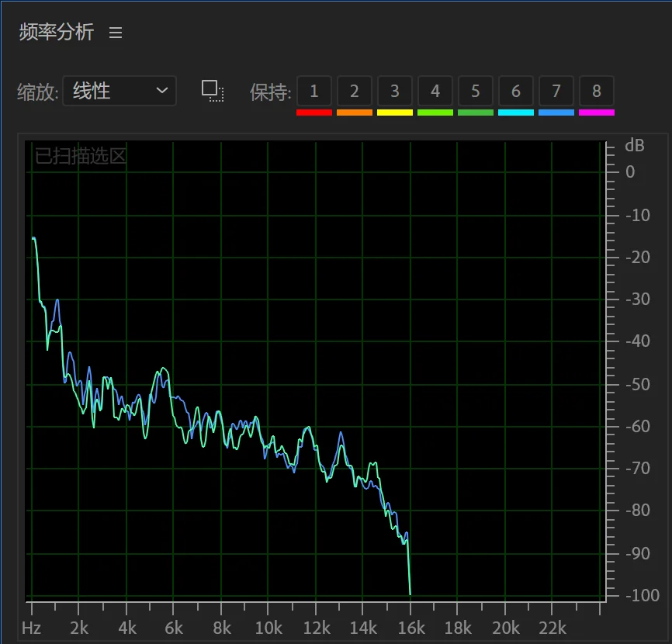Click the -90 label on dB scale
Image resolution: width=672 pixels, height=644 pixels.
click(638, 553)
